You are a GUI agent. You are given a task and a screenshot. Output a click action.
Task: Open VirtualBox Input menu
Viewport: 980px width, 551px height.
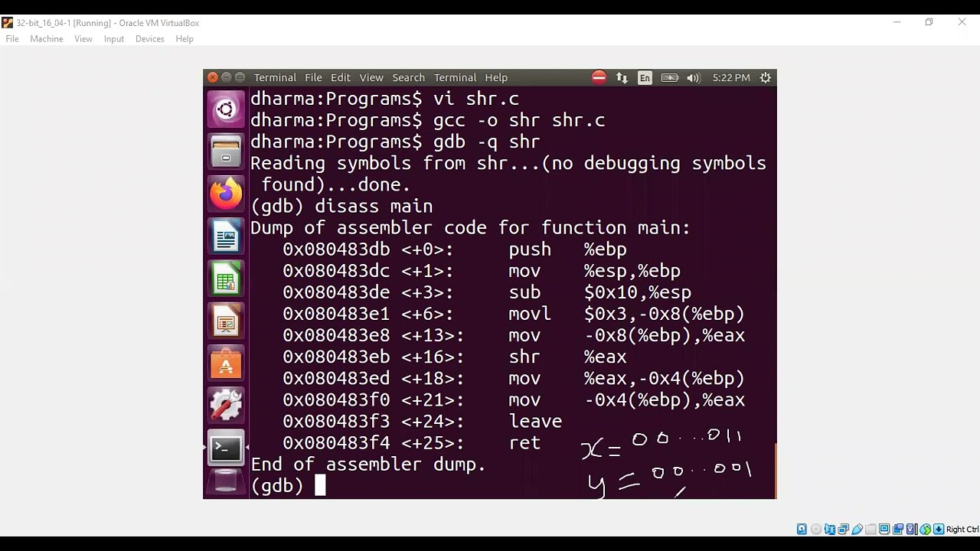coord(114,38)
